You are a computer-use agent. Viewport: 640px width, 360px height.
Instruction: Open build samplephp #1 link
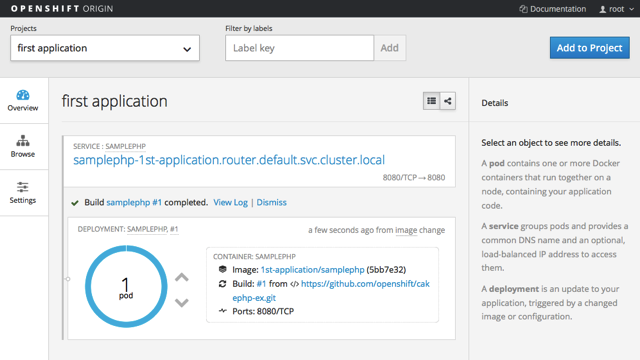pos(134,202)
